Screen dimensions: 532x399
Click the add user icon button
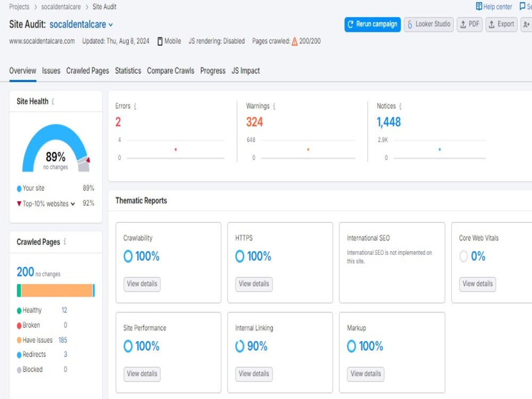click(x=526, y=24)
